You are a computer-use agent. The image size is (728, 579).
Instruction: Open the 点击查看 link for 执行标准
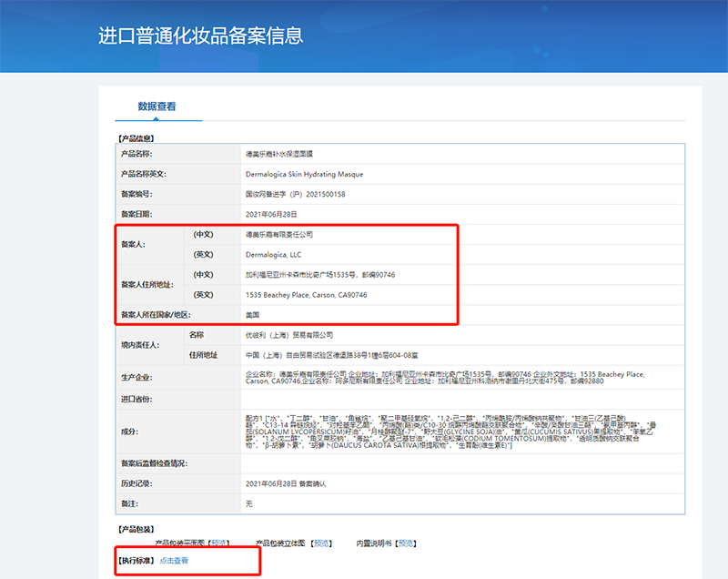click(x=174, y=561)
